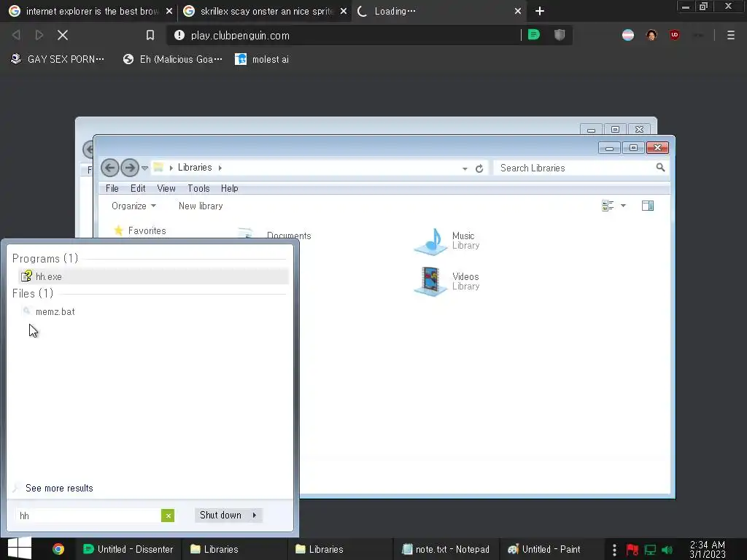Click the Windows Start button
The image size is (747, 560).
[20, 548]
